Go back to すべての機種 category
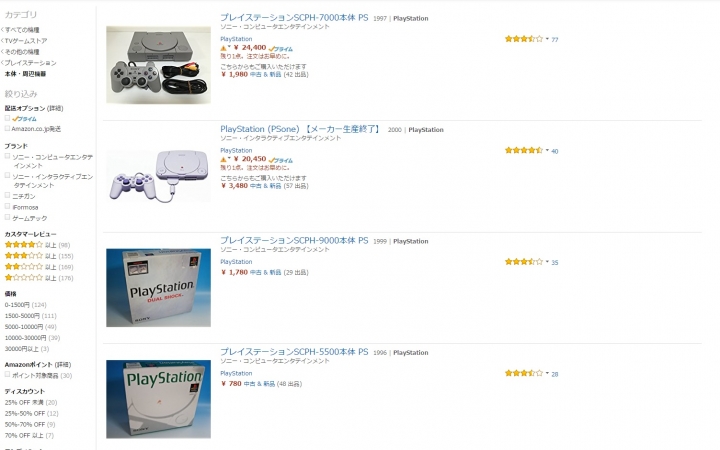Screen dimensions: 720x450 pyautogui.click(x=20, y=30)
